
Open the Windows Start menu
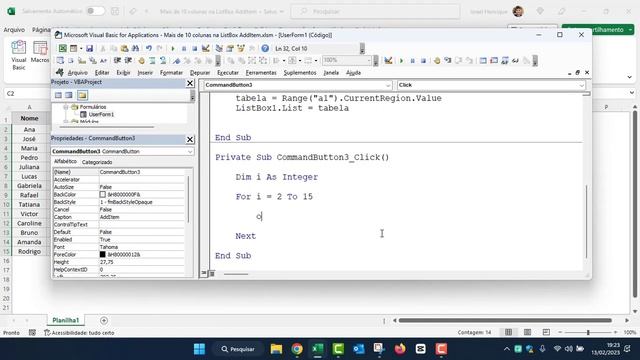tap(199, 349)
